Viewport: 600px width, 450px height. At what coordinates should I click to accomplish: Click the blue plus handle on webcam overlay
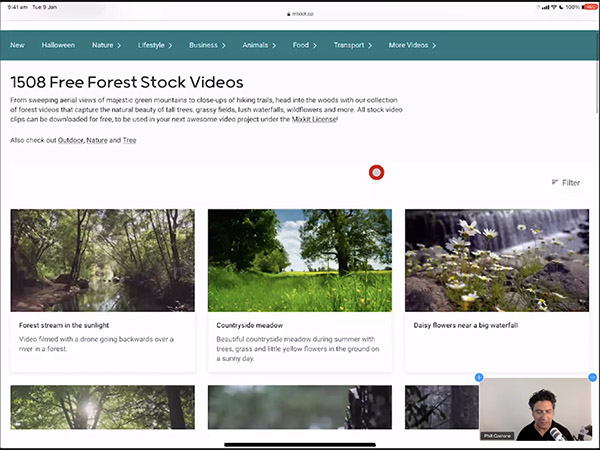(x=479, y=378)
